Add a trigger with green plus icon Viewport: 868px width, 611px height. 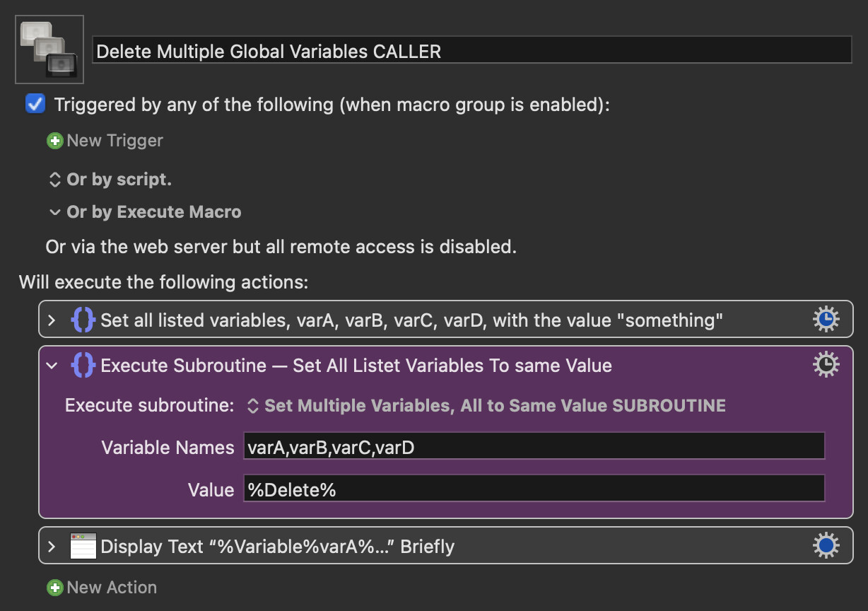click(54, 141)
